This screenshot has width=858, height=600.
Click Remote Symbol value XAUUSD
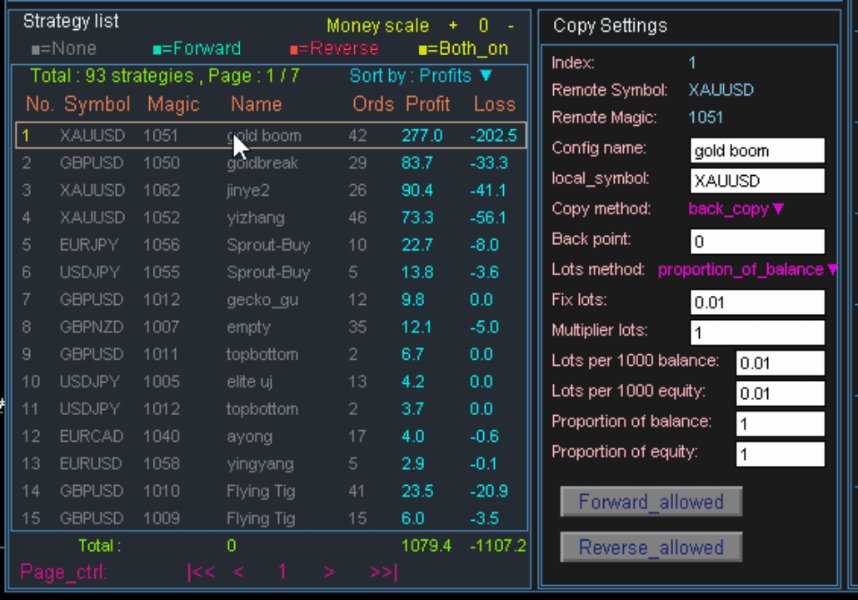click(721, 90)
